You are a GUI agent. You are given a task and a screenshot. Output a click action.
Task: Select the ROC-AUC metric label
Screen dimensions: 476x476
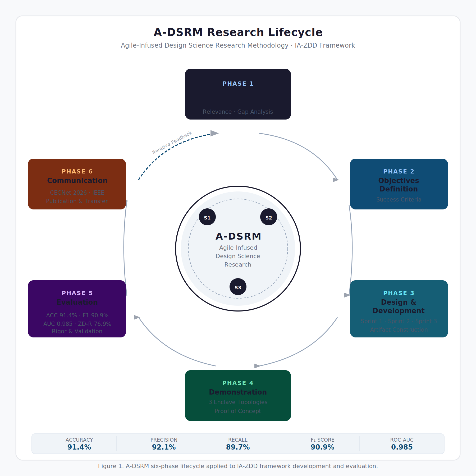(402, 440)
